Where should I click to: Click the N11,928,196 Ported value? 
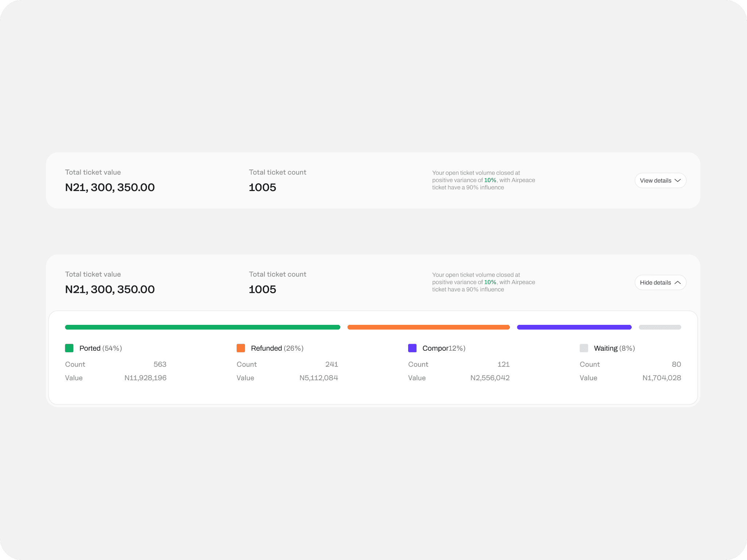tap(145, 378)
